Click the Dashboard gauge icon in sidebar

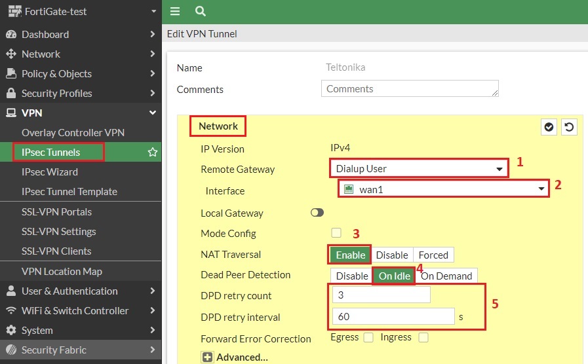point(11,34)
